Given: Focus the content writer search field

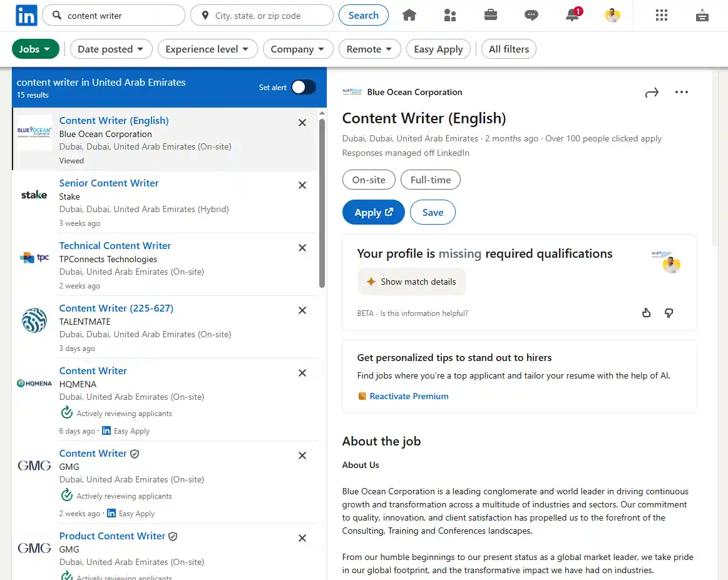Looking at the screenshot, I should coord(114,15).
